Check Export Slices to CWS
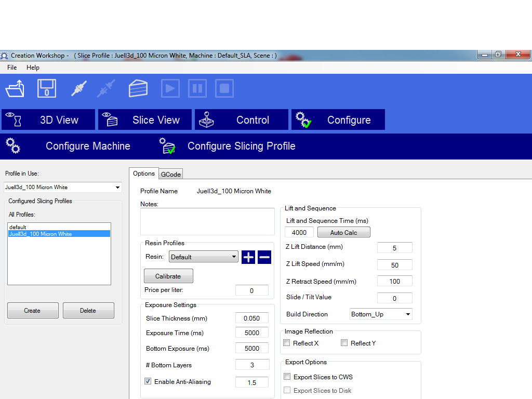This screenshot has height=399, width=532. pos(287,377)
